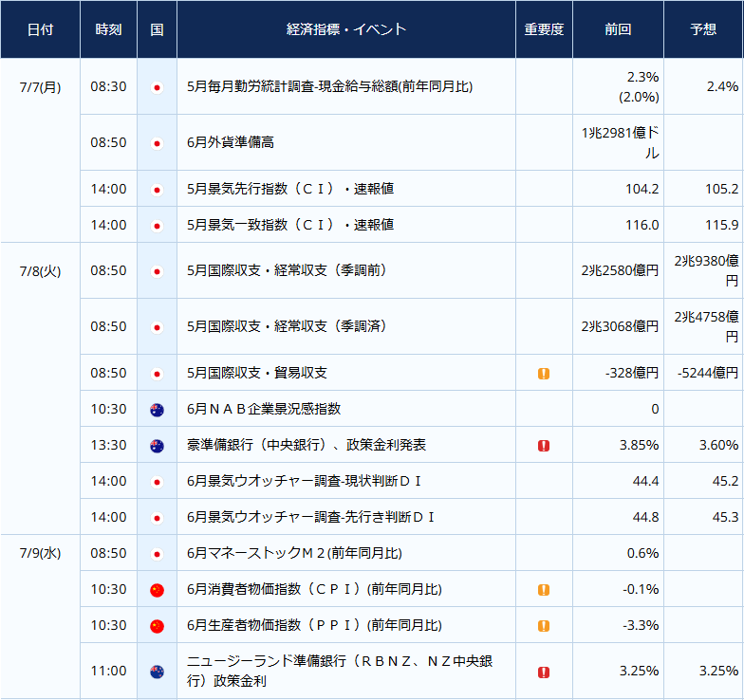
Task: Click Australia flag in 豪準備銀行 policy rate row
Action: pos(158,446)
